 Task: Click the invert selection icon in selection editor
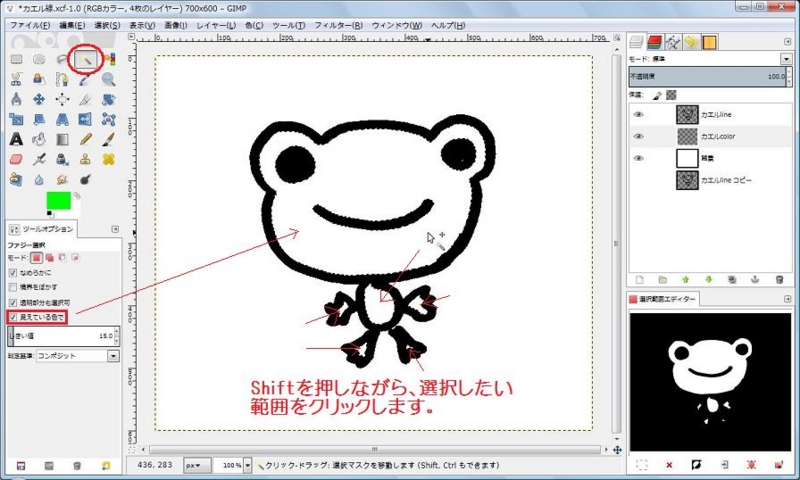pos(696,465)
